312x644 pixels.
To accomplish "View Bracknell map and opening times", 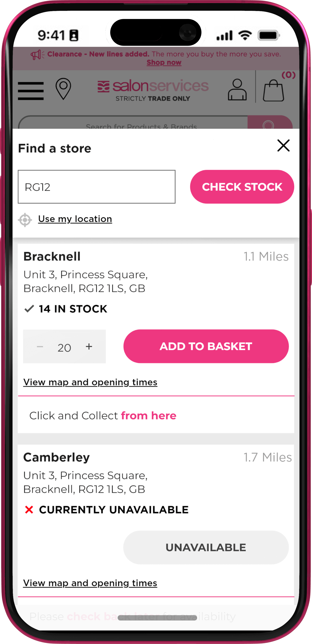I will pos(90,382).
